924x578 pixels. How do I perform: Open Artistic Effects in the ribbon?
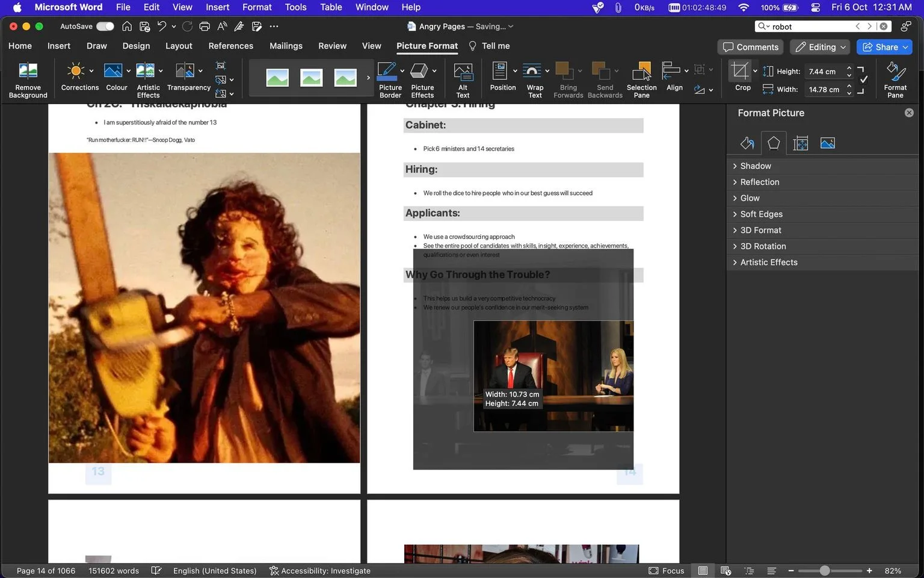148,79
